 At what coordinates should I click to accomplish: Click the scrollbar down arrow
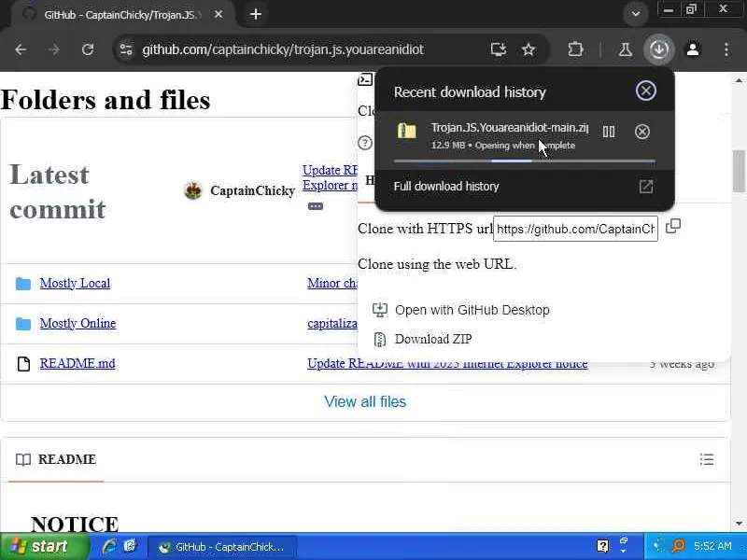pyautogui.click(x=739, y=524)
